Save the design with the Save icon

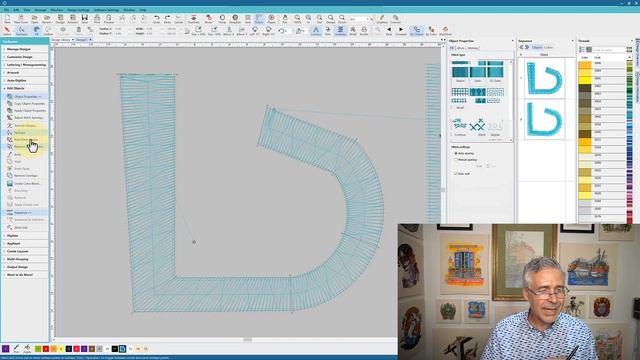point(84,18)
